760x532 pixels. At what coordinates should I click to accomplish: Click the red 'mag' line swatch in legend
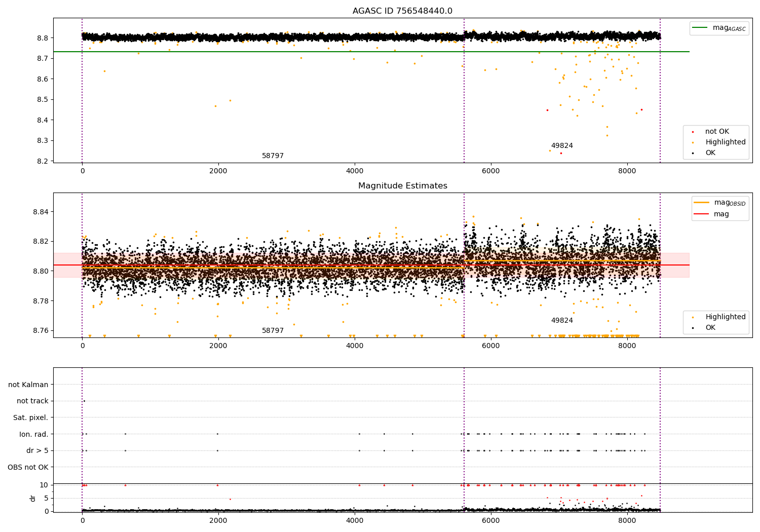tap(702, 214)
